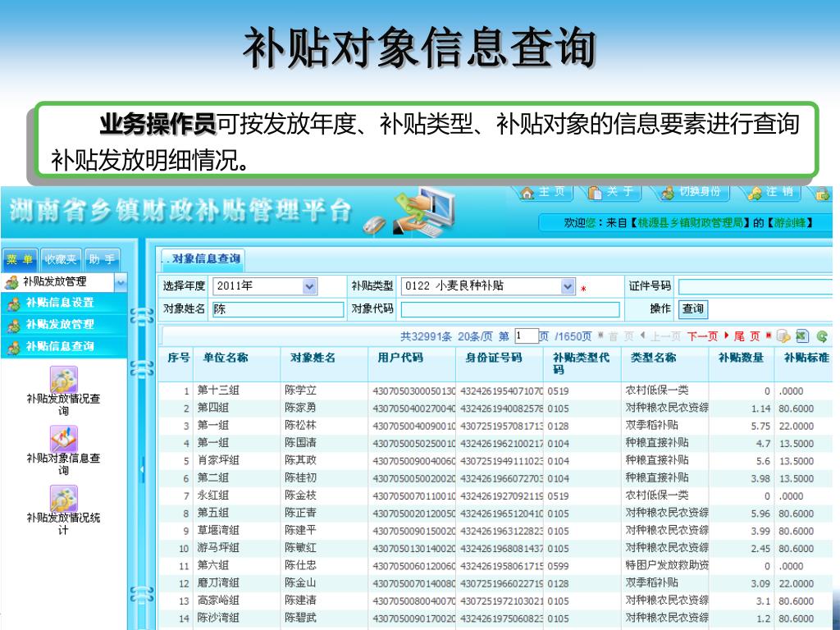Click the green refresh icon in the pager
This screenshot has width=840, height=630.
(822, 336)
